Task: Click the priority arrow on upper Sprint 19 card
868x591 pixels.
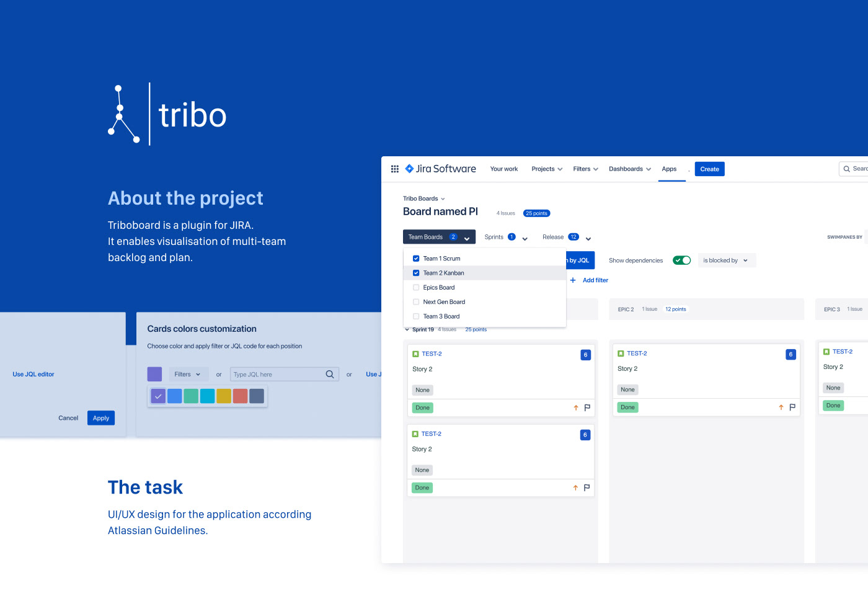Action: [576, 407]
